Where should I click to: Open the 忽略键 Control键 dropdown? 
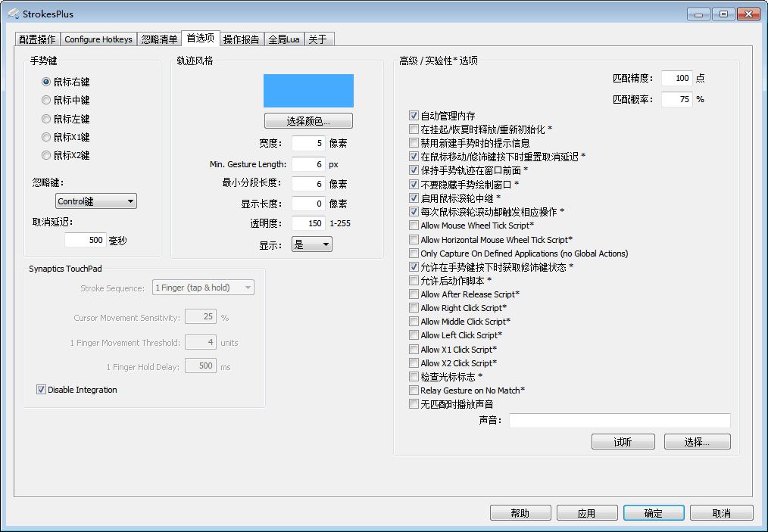click(95, 201)
